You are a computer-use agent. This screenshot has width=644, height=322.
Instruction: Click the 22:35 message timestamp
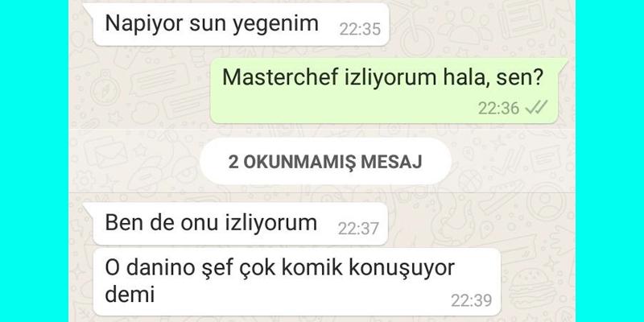360,29
